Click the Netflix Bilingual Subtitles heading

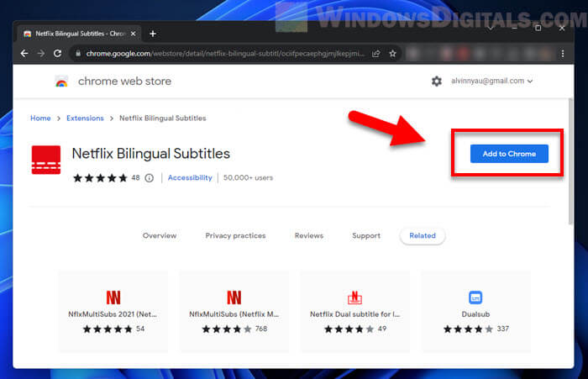[150, 154]
